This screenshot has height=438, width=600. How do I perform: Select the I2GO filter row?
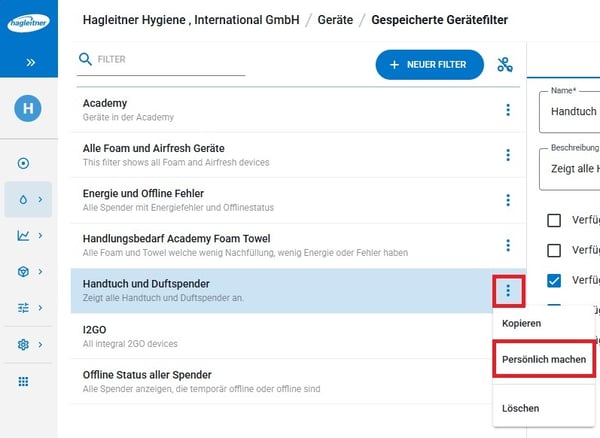[282, 336]
